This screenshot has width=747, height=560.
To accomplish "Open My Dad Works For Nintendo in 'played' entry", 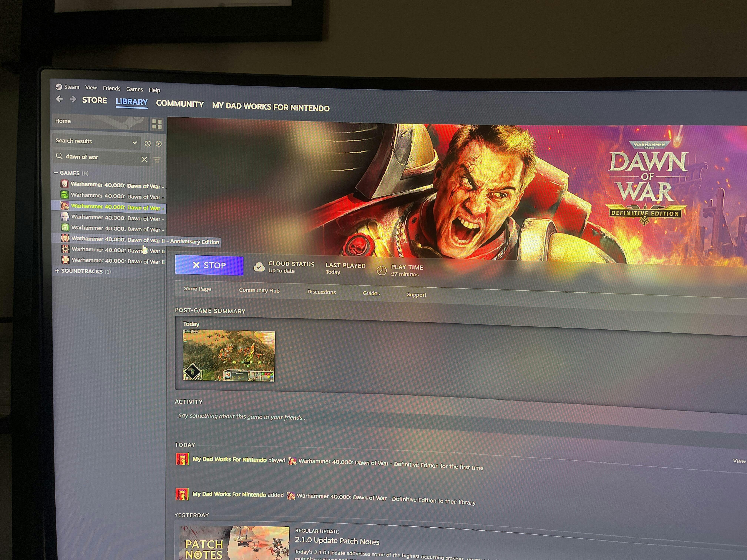I will (x=230, y=459).
